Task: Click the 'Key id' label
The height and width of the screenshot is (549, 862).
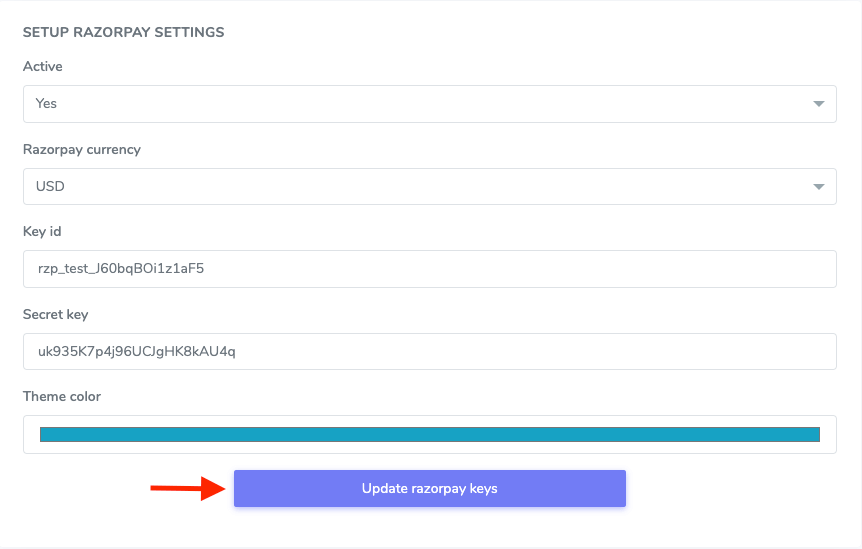Action: (x=42, y=232)
